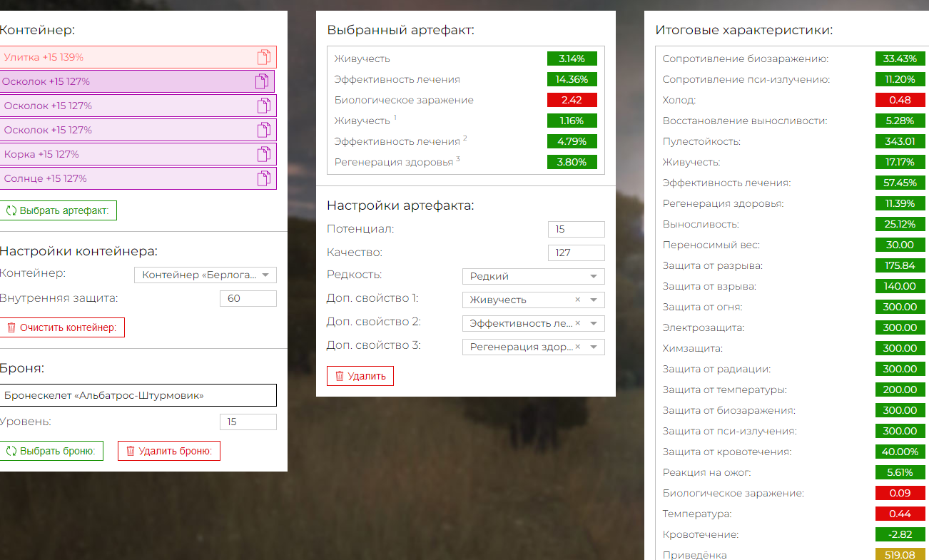Click the Пулестойкость 343.01 value
The image size is (929, 560).
click(900, 142)
